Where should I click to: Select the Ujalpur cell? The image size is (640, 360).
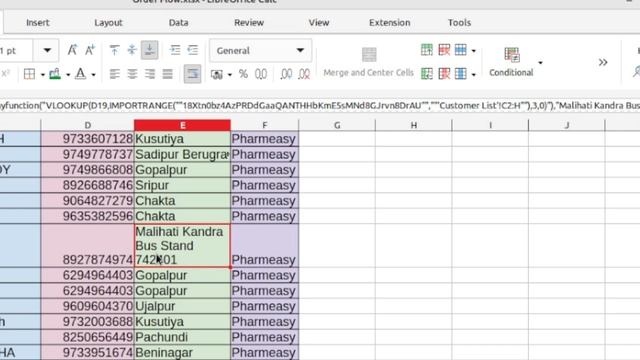182,306
